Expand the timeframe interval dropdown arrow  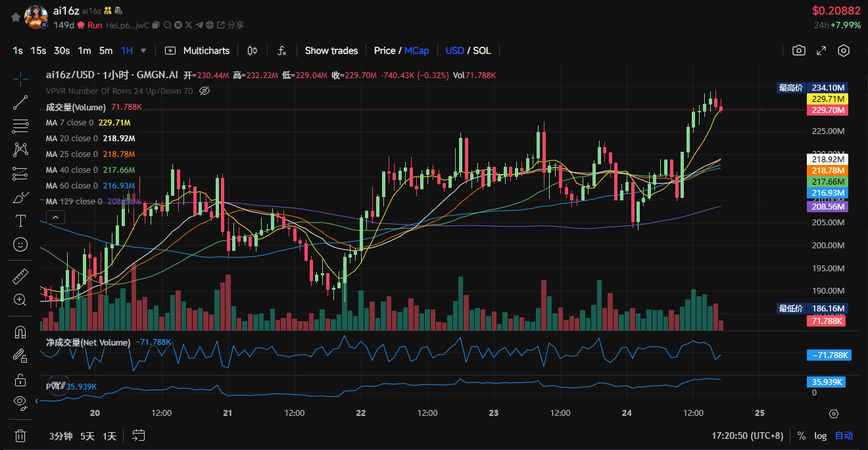tap(143, 51)
